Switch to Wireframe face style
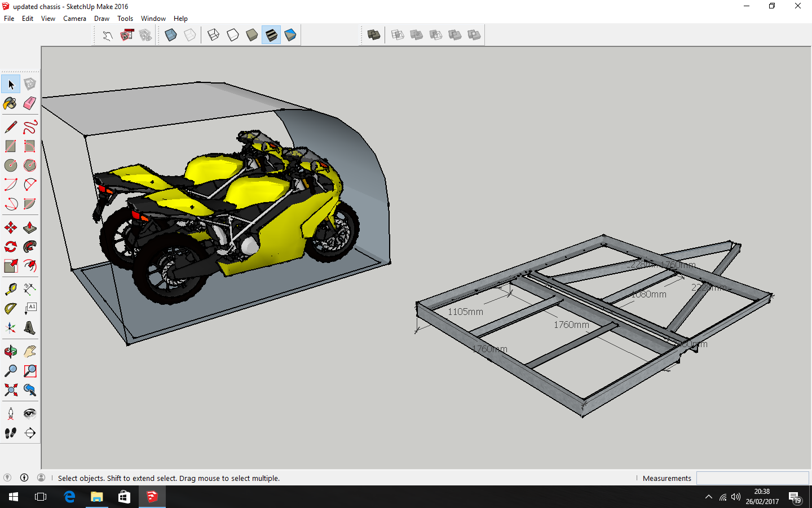The image size is (812, 508). tap(214, 35)
